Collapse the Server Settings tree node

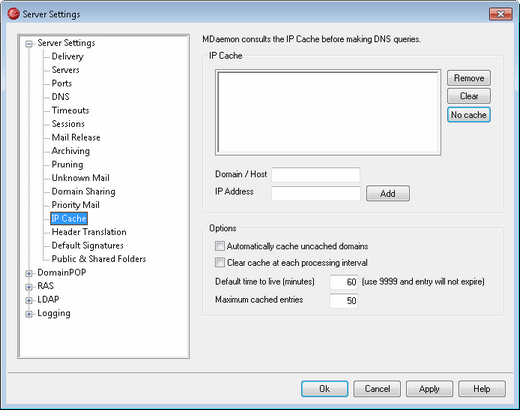(x=29, y=44)
